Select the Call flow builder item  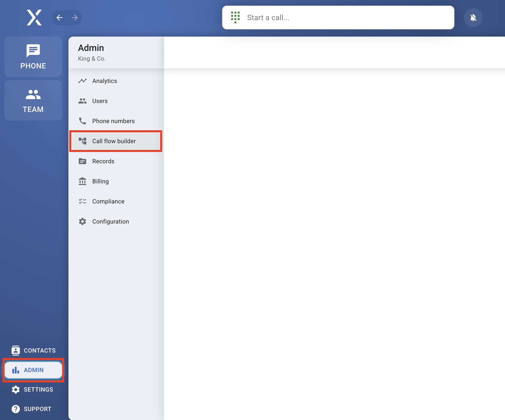tap(114, 141)
